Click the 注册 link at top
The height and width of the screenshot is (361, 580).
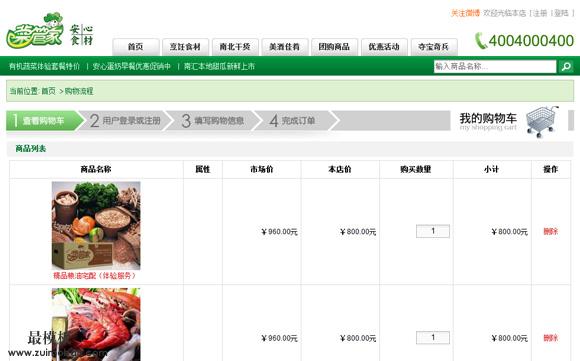tap(540, 13)
